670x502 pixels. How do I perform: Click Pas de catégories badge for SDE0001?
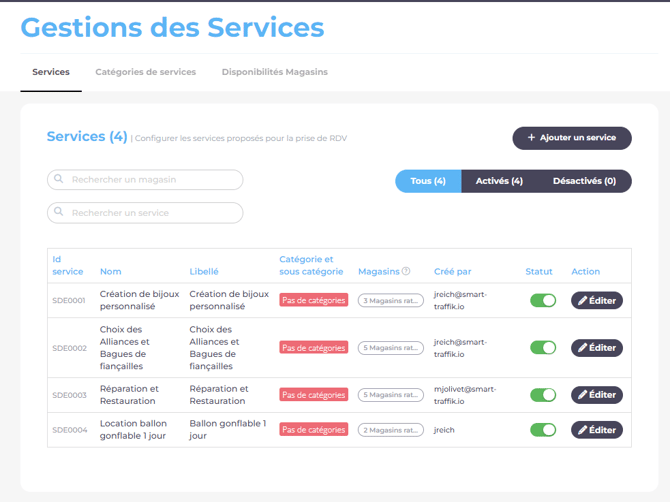click(314, 300)
